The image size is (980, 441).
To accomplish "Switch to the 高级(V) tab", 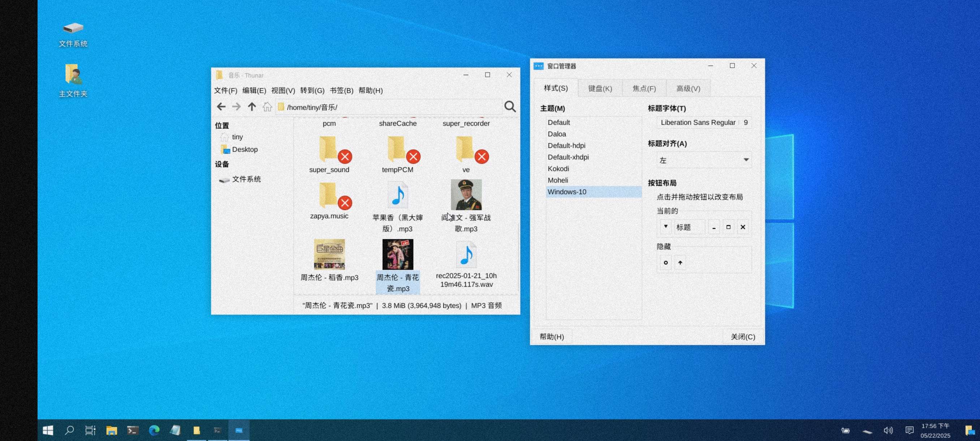I will point(688,89).
